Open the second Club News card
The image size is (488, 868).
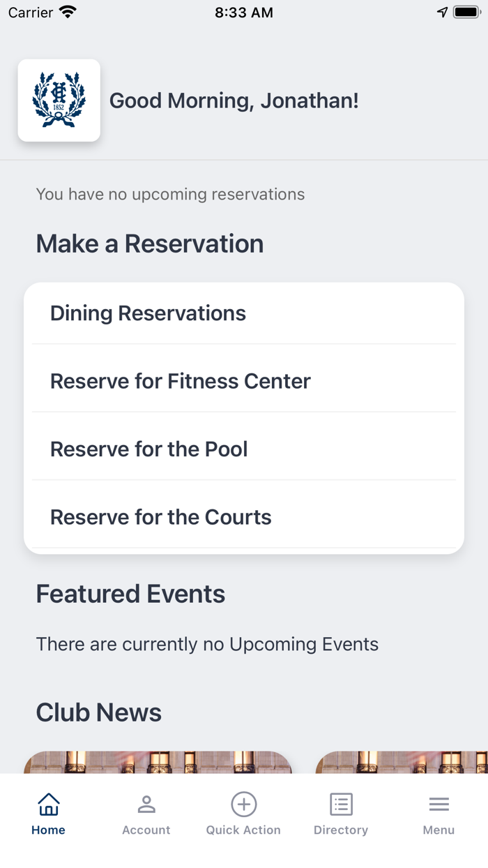(402, 762)
